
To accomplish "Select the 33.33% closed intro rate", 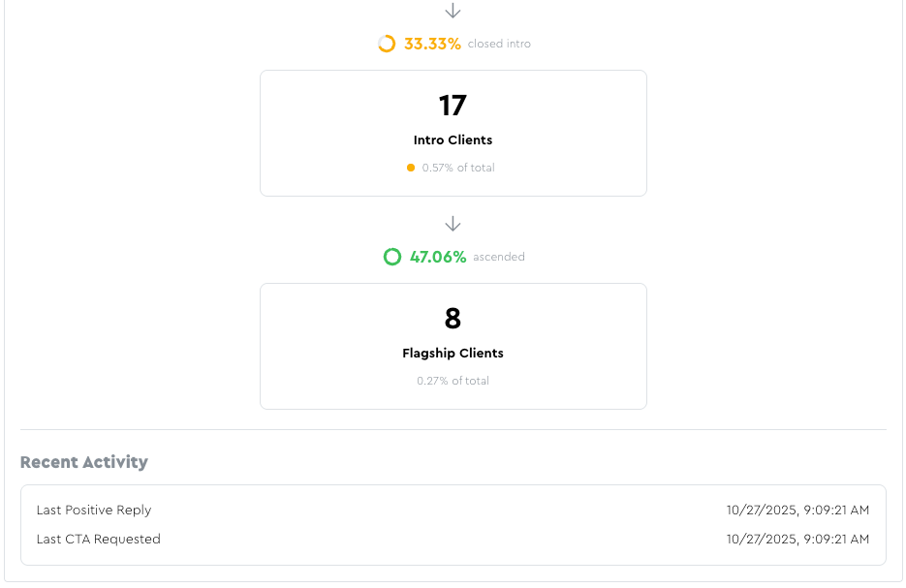I will [x=432, y=44].
